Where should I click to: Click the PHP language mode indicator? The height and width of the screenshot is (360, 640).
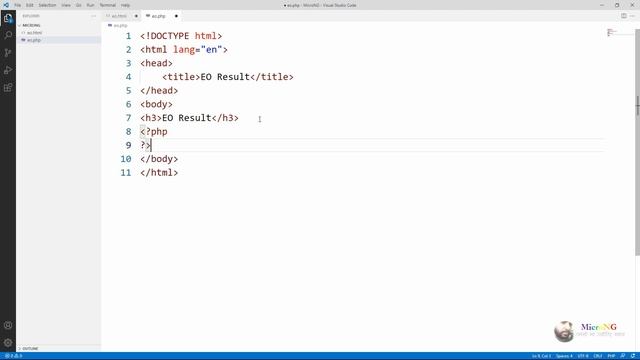pyautogui.click(x=611, y=356)
